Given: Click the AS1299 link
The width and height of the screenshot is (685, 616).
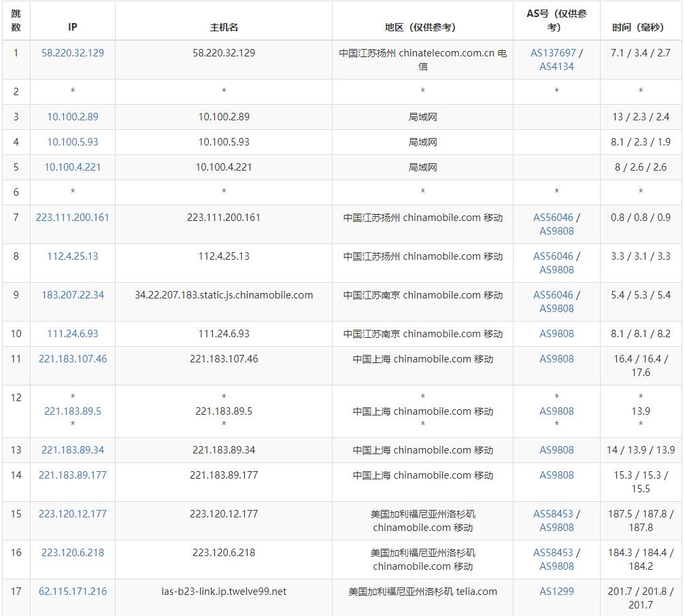Looking at the screenshot, I should click(x=556, y=591).
